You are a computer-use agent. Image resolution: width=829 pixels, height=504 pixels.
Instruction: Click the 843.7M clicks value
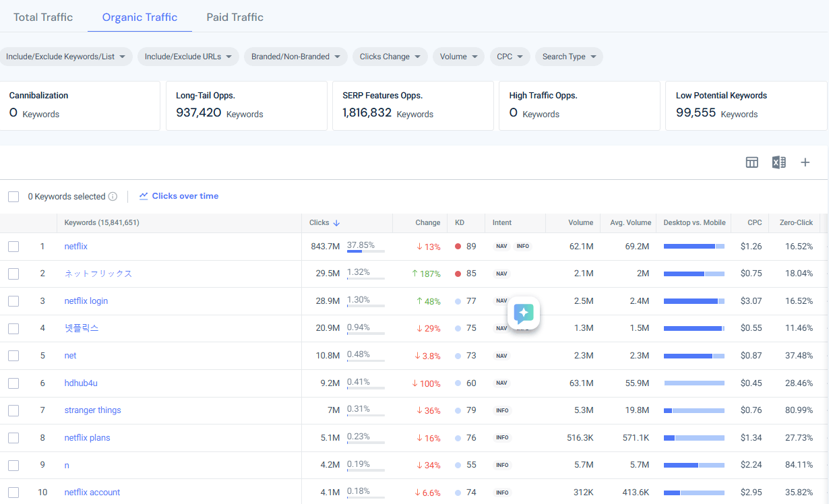[x=326, y=247]
